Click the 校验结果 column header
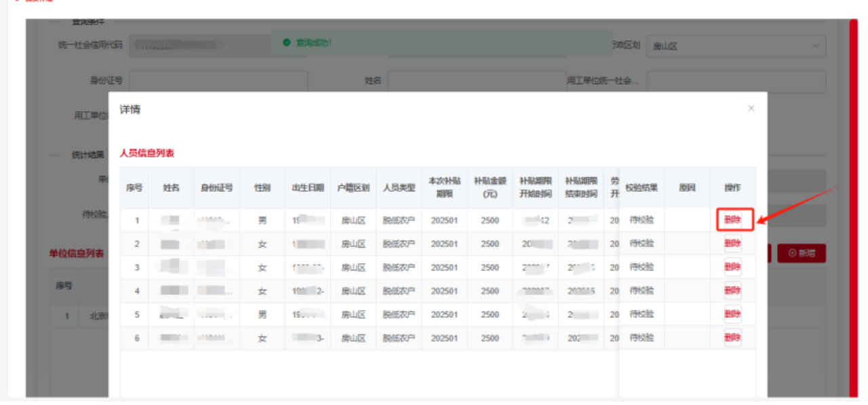 pos(641,188)
